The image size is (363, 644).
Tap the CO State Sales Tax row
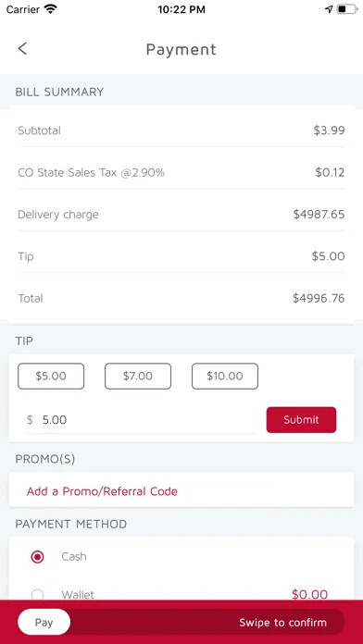click(x=181, y=172)
